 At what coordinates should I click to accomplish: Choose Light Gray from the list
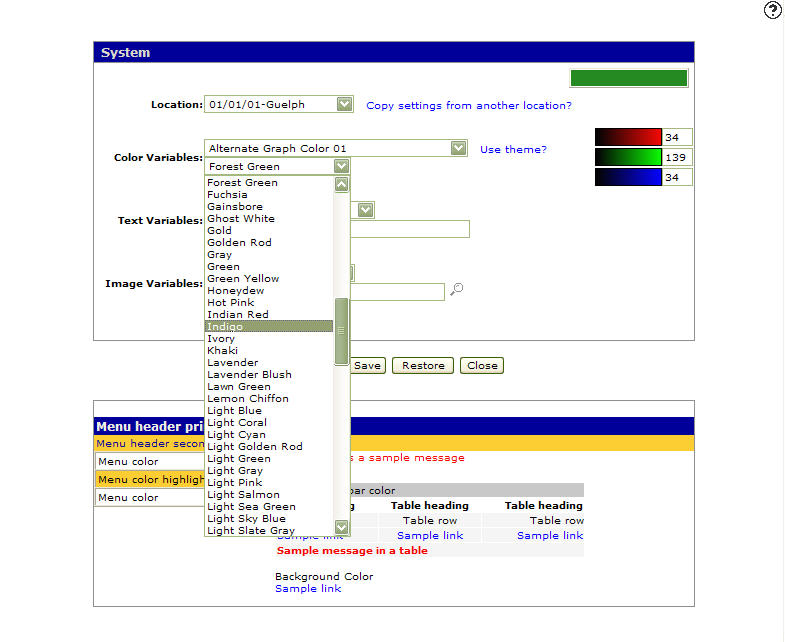click(x=269, y=471)
